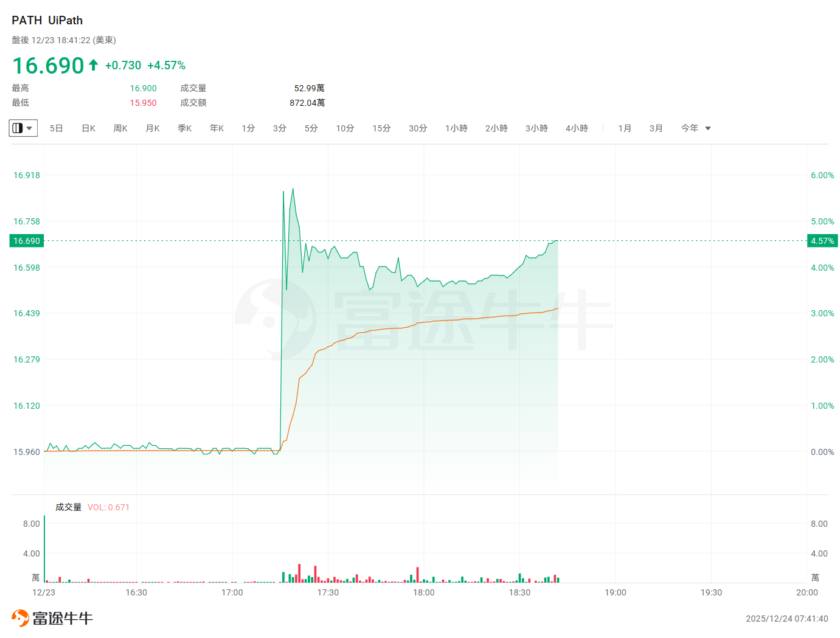This screenshot has width=840, height=638.
Task: Select the 1小時 hourly interval
Action: 456,128
